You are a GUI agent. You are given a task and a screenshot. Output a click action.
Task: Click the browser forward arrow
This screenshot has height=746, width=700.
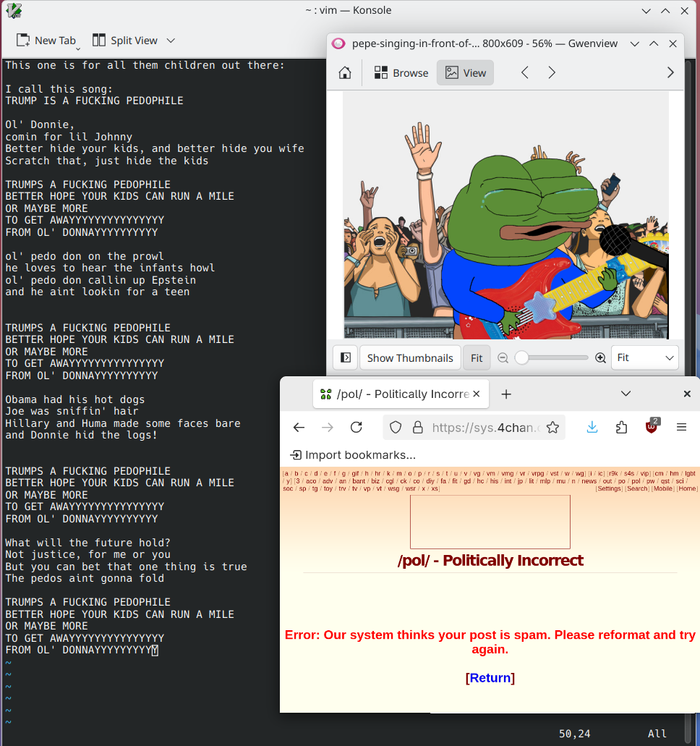click(328, 427)
